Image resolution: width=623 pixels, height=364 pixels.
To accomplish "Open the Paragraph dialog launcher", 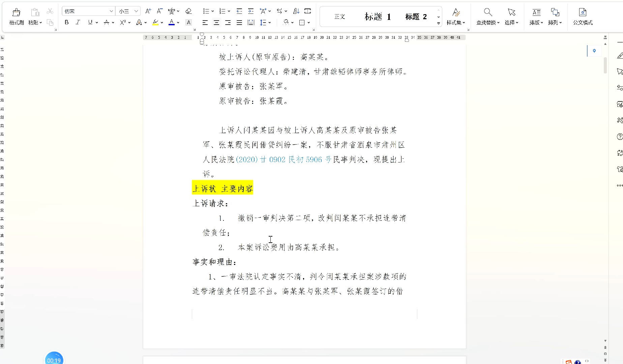I will click(x=313, y=30).
